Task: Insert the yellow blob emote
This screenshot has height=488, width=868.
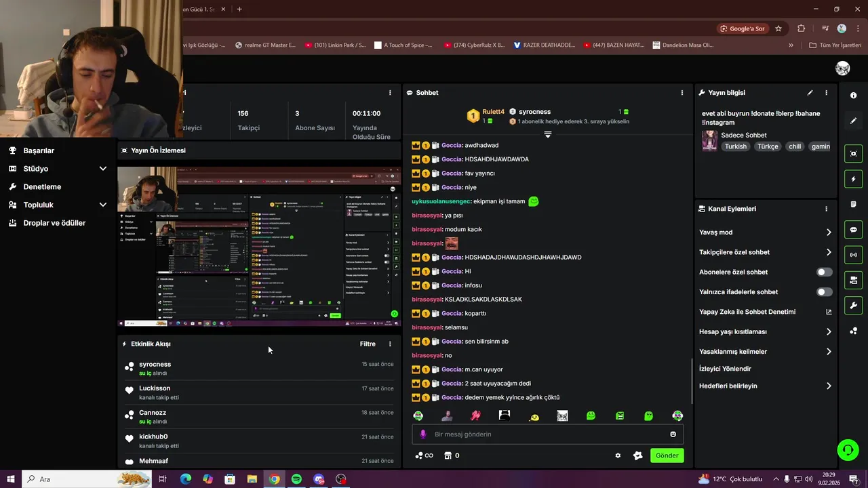Action: (x=534, y=416)
